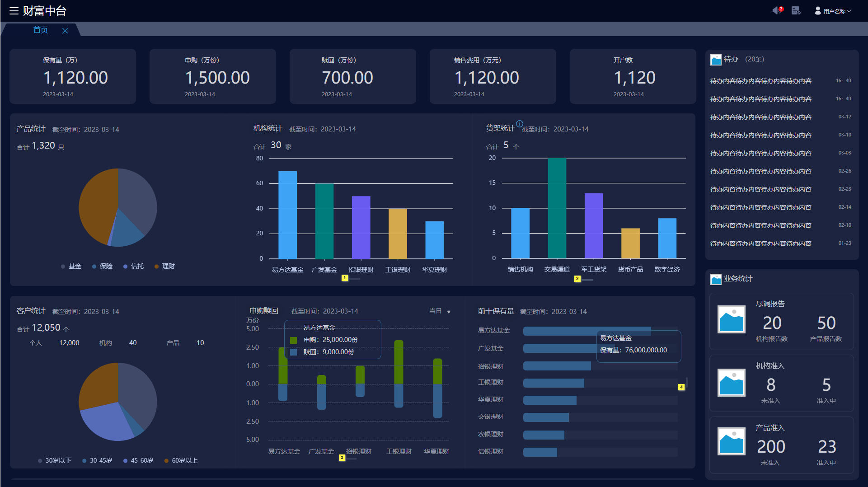Click the 赎回 (万份) summary card
Image resolution: width=868 pixels, height=487 pixels.
coord(353,76)
